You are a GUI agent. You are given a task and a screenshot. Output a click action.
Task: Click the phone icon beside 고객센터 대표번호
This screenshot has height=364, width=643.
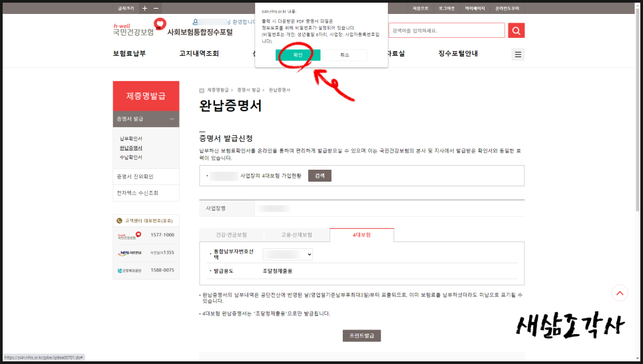click(119, 220)
